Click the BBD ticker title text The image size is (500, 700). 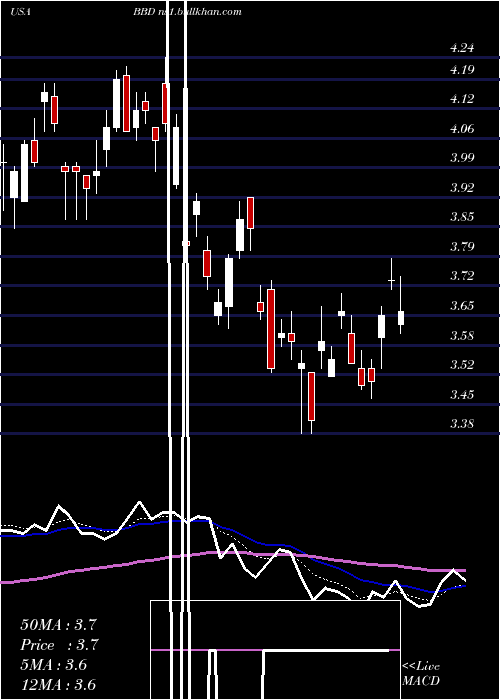(188, 12)
